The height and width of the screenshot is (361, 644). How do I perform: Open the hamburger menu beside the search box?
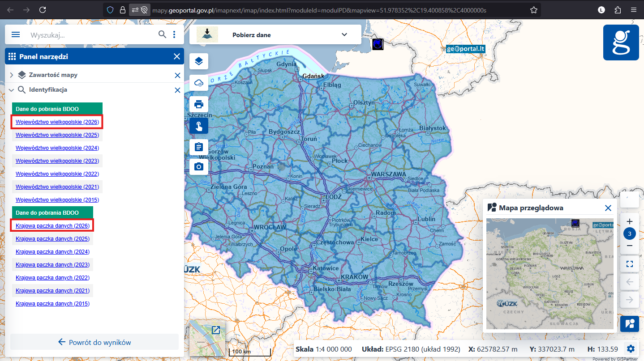pos(16,34)
